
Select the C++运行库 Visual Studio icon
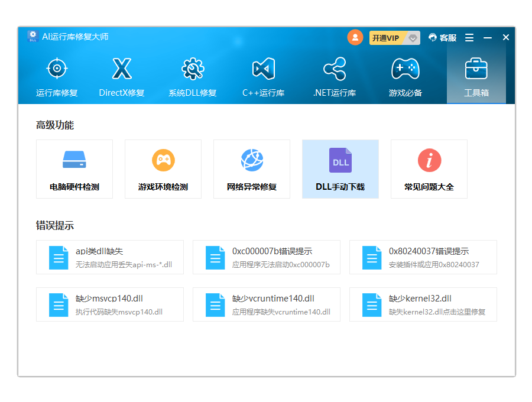(x=264, y=69)
